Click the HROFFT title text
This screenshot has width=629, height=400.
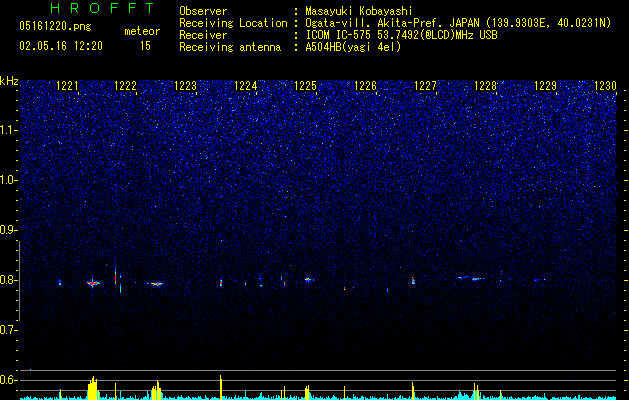tap(103, 8)
